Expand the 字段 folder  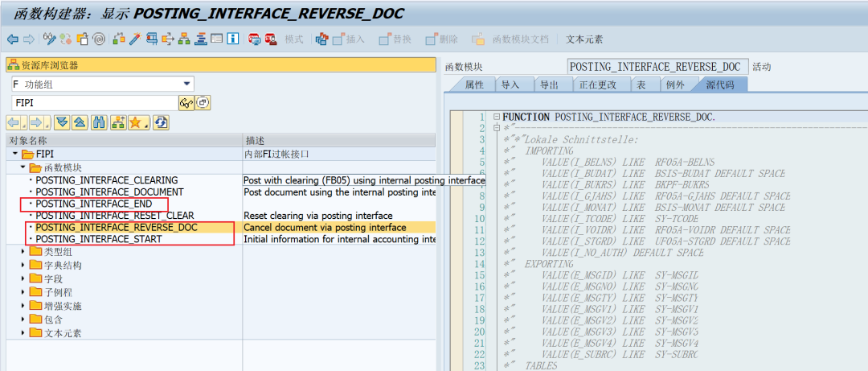coord(23,278)
